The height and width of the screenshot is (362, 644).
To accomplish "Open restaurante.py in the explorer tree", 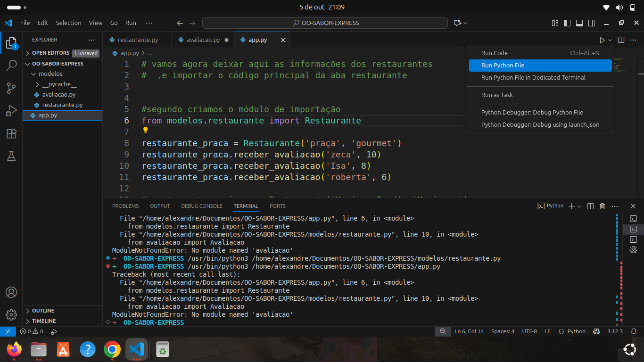I will (x=62, y=105).
